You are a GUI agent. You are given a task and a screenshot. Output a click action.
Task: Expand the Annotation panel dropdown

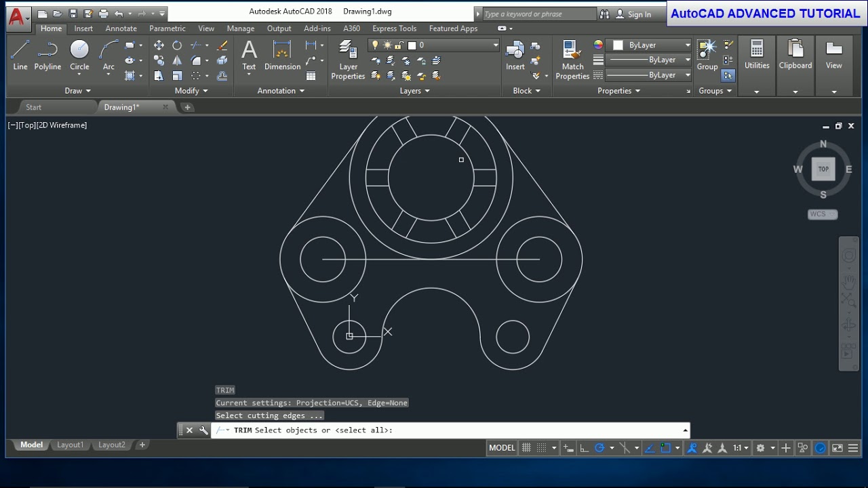click(281, 91)
